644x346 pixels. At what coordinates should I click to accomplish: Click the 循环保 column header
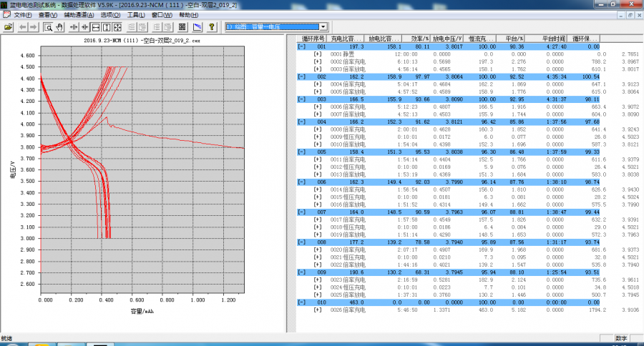point(583,39)
